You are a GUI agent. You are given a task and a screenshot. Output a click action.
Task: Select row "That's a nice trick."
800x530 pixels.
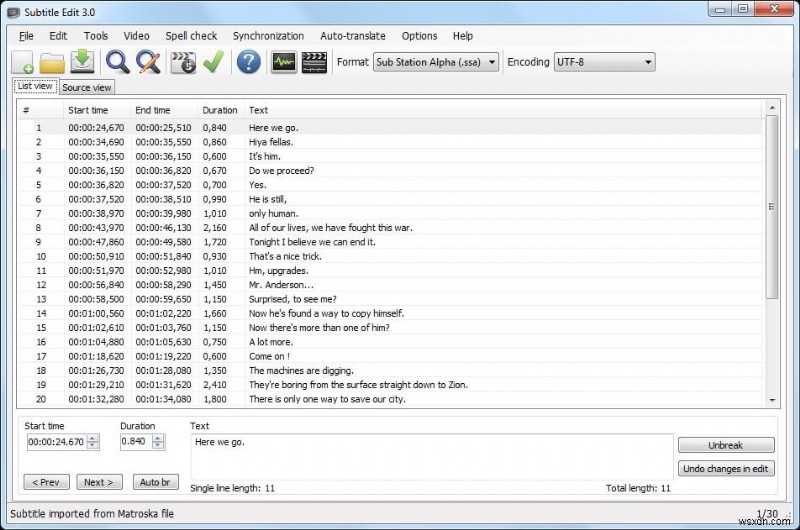(390, 256)
